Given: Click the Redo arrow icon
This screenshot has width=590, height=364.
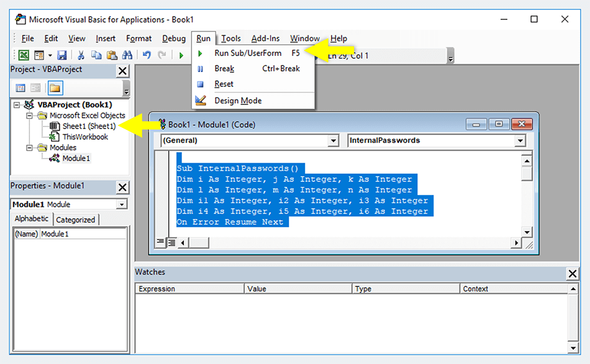Looking at the screenshot, I should click(162, 55).
